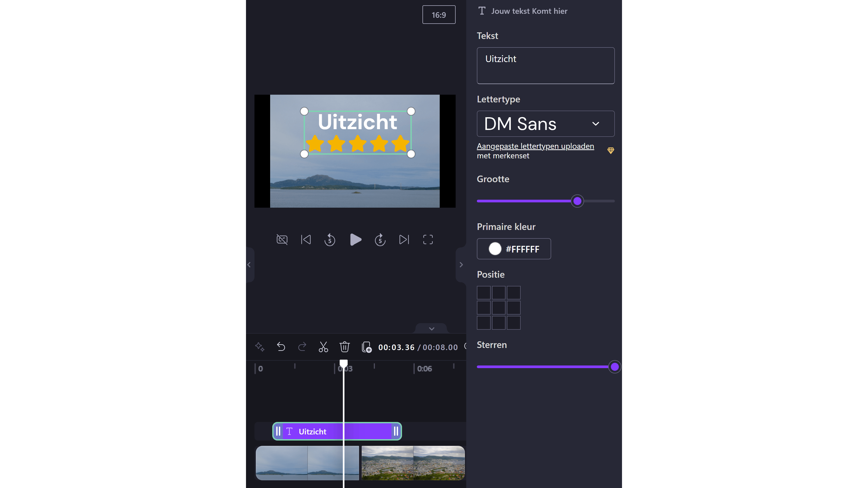Rewind 5 seconds
The width and height of the screenshot is (868, 488).
(x=330, y=240)
